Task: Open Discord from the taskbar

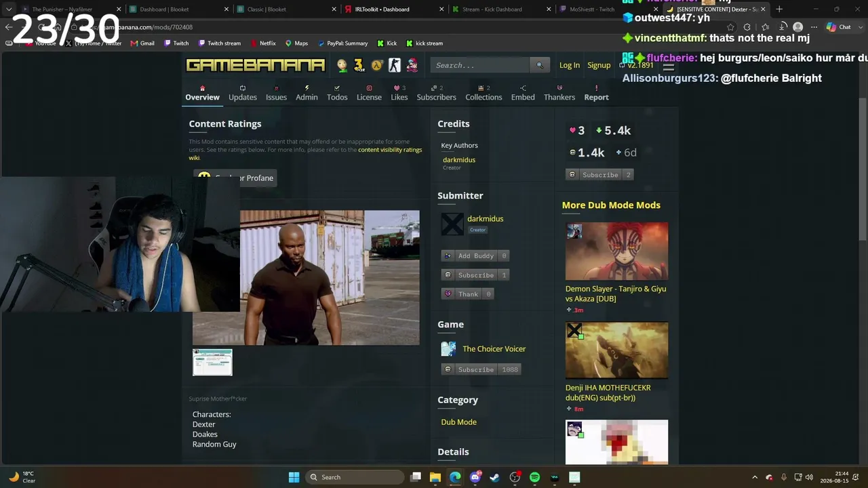Action: click(475, 477)
